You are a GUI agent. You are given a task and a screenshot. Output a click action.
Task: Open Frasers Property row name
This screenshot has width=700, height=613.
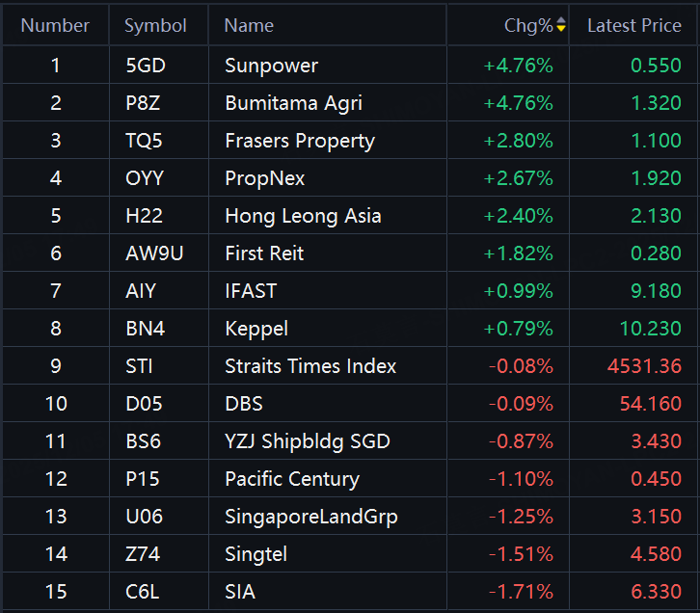300,141
